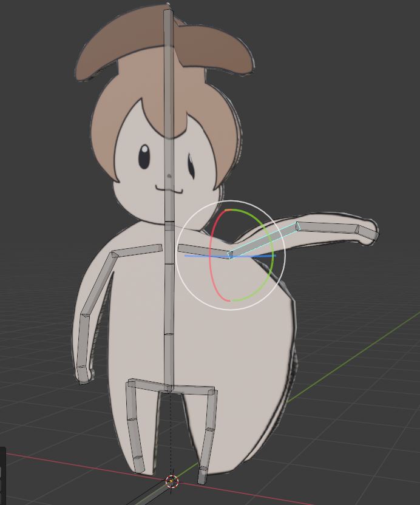Select the forearm bone of the lowered arm
The width and height of the screenshot is (420, 505).
click(x=83, y=341)
